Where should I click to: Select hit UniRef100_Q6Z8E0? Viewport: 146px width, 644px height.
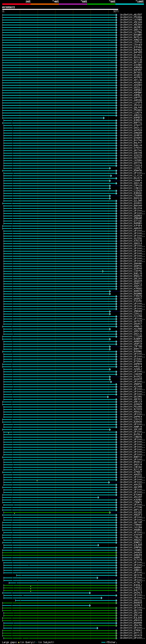pyautogui.click(x=131, y=27)
